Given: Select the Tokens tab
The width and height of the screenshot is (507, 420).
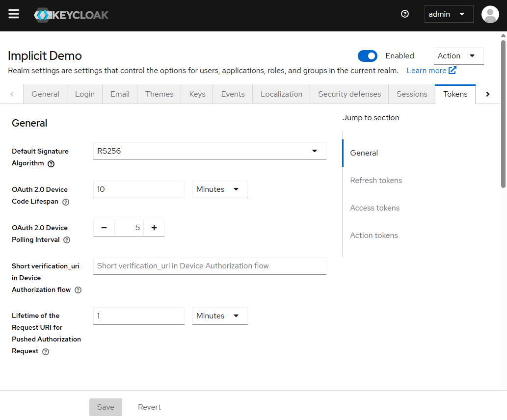Looking at the screenshot, I should (455, 94).
